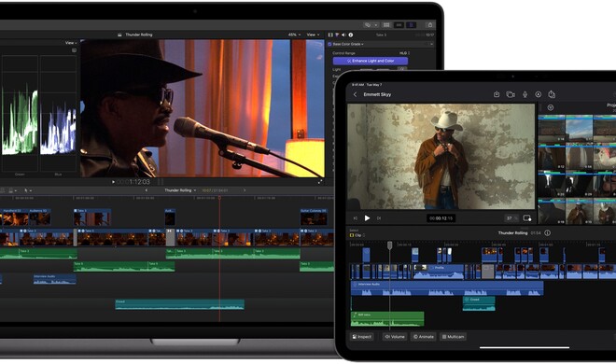Screen dimensions: 616x364
Task: Show the video inspector tab icon on Mac
Action: (330, 35)
